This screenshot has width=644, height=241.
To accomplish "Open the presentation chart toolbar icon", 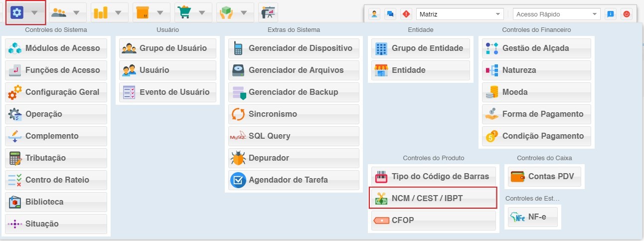I will click(x=268, y=12).
